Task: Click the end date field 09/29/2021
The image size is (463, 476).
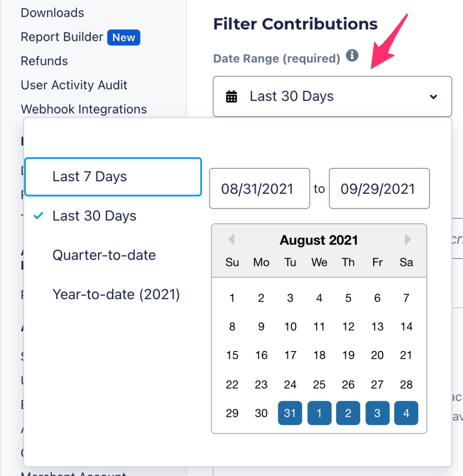Action: coord(379,189)
